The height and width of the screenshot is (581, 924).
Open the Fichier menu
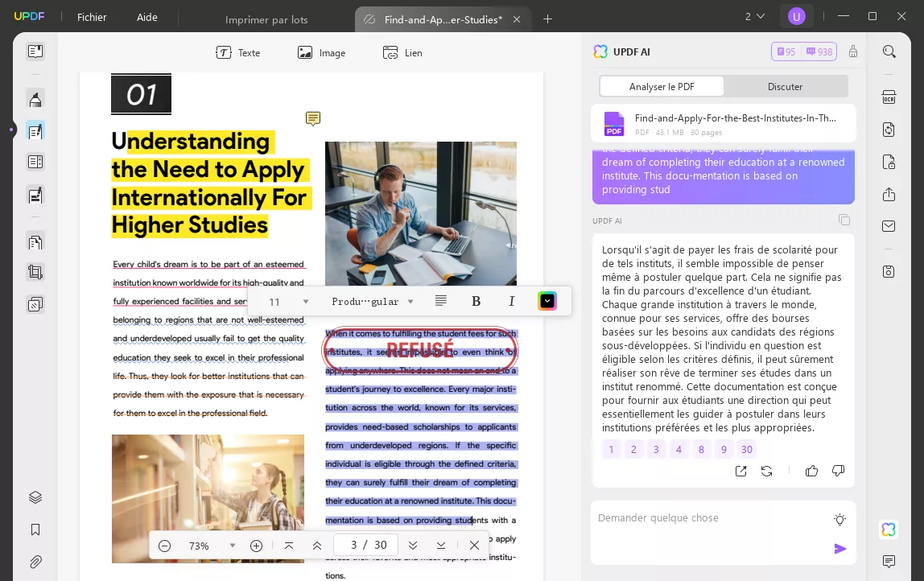tap(92, 17)
